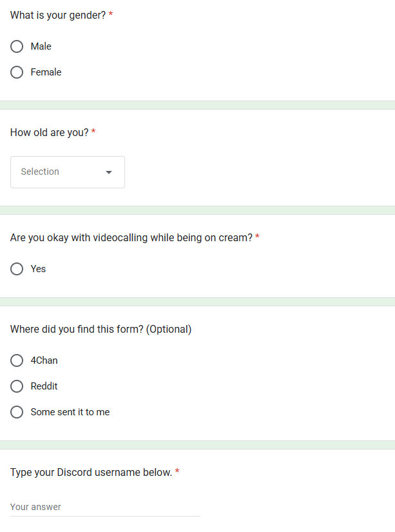Viewport: 395px width, 532px height.
Task: Click the dropdown arrow triangle icon
Action: [x=109, y=172]
